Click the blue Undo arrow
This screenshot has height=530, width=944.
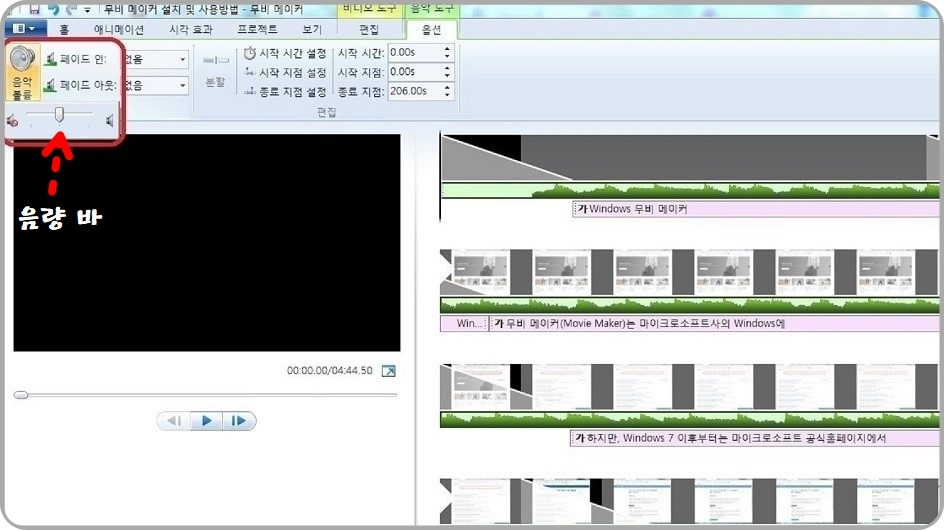tap(53, 8)
